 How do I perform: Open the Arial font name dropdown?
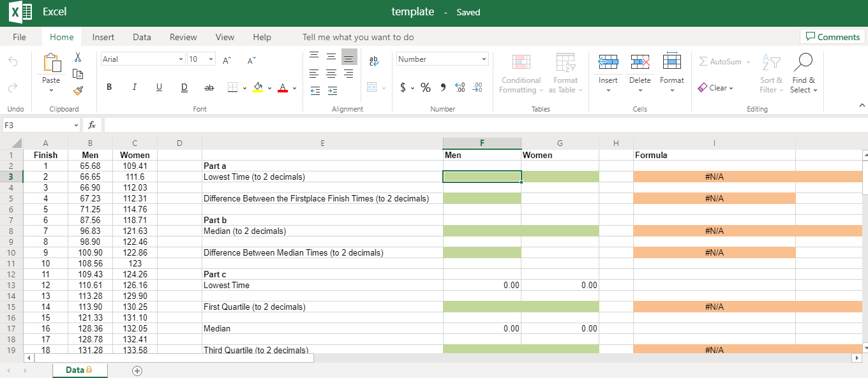click(142, 59)
